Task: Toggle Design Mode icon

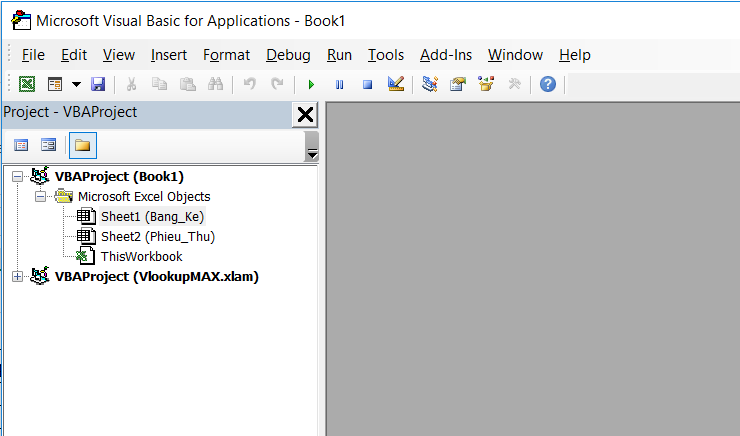Action: 396,84
